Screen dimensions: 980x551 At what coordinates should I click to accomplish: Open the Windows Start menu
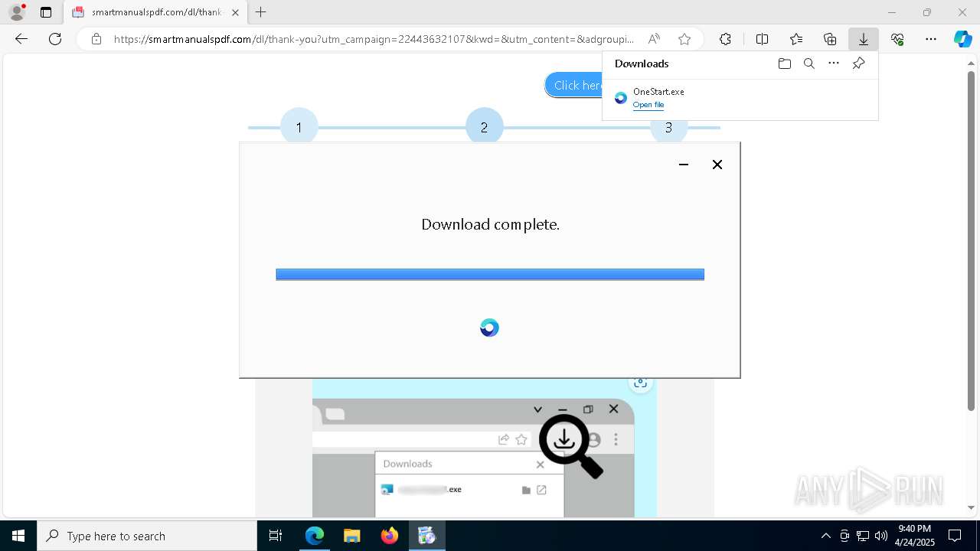click(x=18, y=536)
